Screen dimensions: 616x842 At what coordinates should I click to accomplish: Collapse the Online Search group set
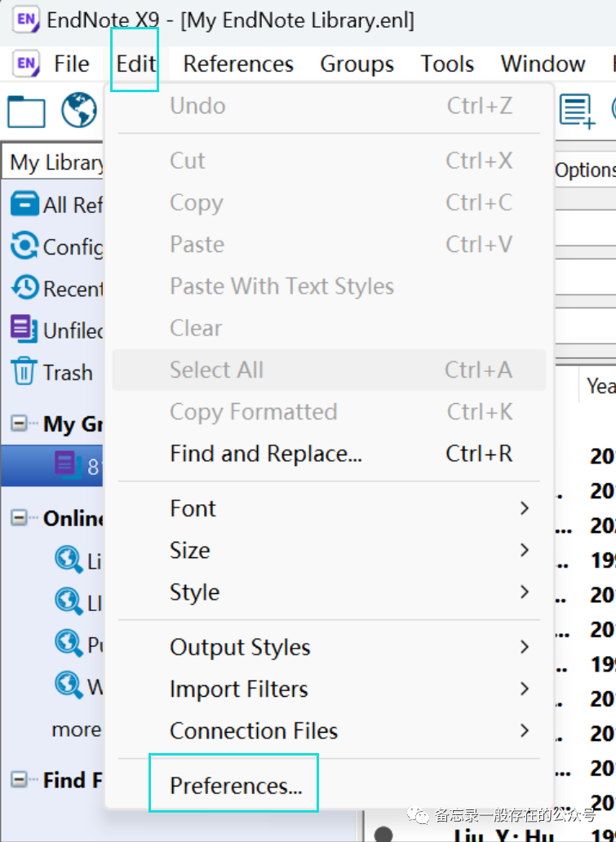[x=19, y=517]
